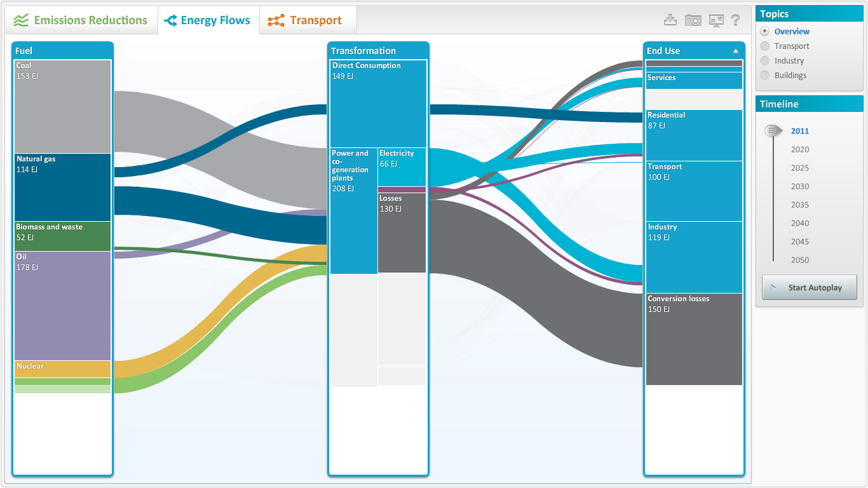This screenshot has width=868, height=488.
Task: Click the Coal 153 EJ fuel block
Action: coord(62,107)
